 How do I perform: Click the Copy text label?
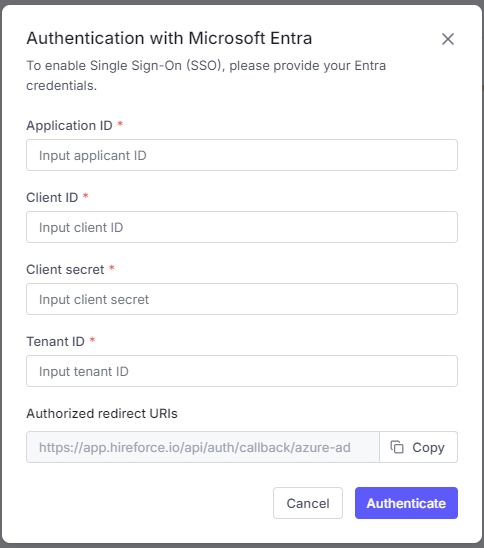(428, 447)
